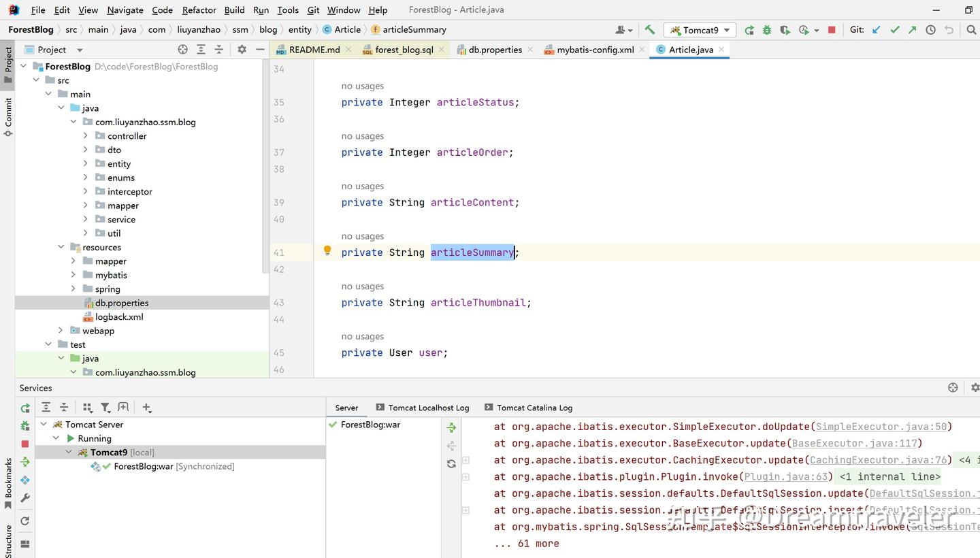Click the filter icon in Services toolbar
Screen dimensions: 980x558
[105, 408]
